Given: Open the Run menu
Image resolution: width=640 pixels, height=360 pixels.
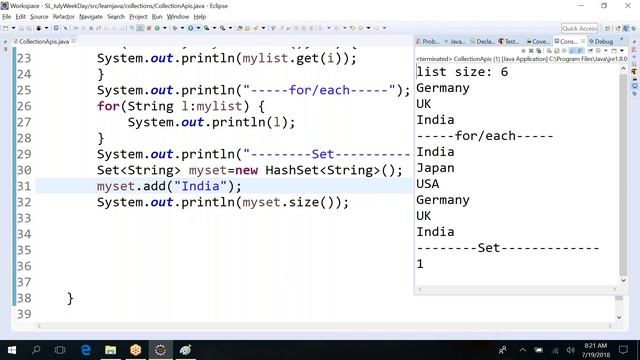Looking at the screenshot, I should (x=157, y=17).
